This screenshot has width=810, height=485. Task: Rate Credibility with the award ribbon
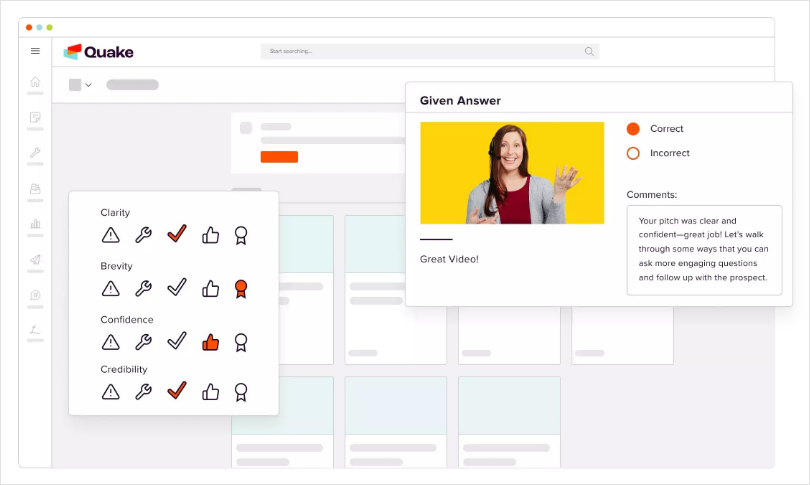coord(241,392)
